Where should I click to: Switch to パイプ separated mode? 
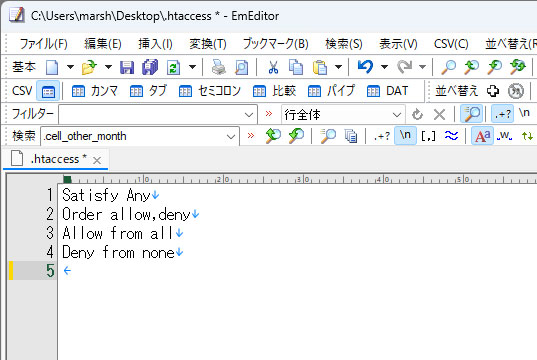[331, 91]
